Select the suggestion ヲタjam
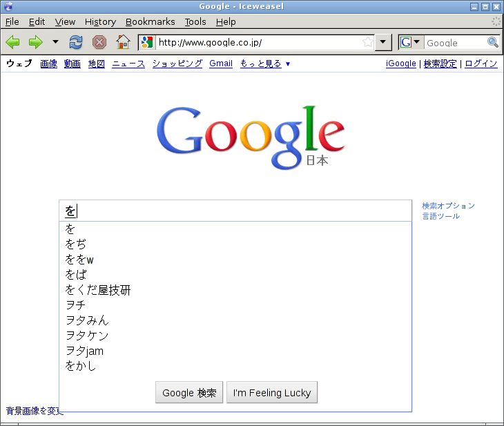 coord(235,351)
